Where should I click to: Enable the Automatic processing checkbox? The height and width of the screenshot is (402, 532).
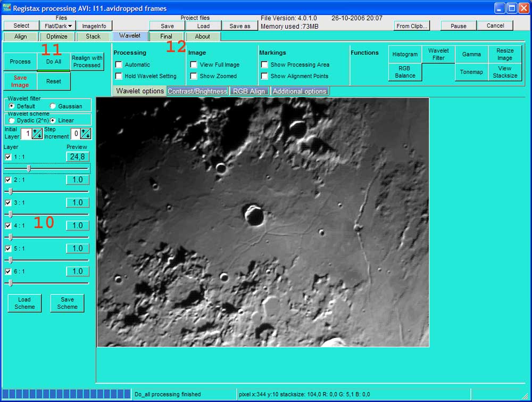[x=119, y=64]
